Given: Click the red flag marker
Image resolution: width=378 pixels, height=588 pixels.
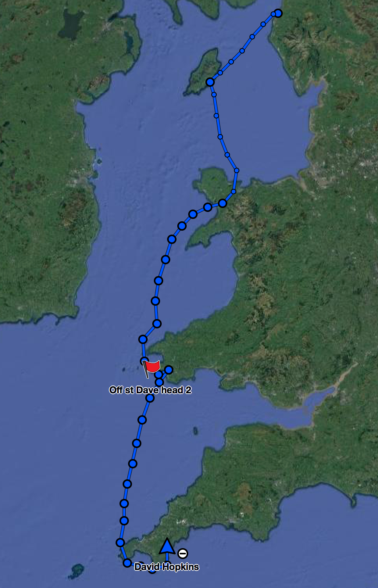Looking at the screenshot, I should pyautogui.click(x=153, y=367).
